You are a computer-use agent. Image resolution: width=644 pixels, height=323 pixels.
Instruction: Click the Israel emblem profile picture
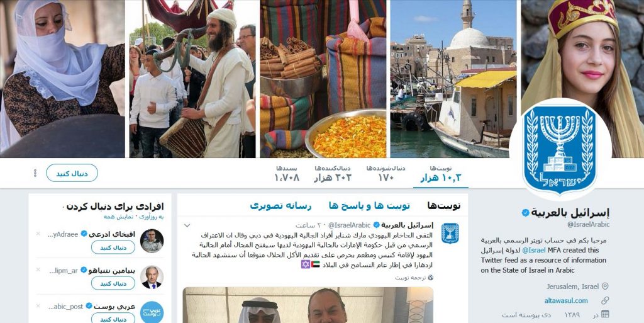coord(560,150)
